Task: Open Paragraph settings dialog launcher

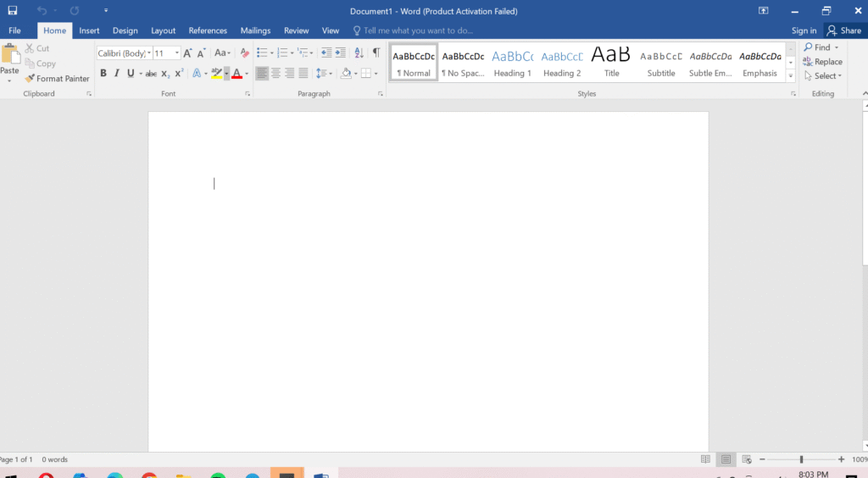Action: 381,94
